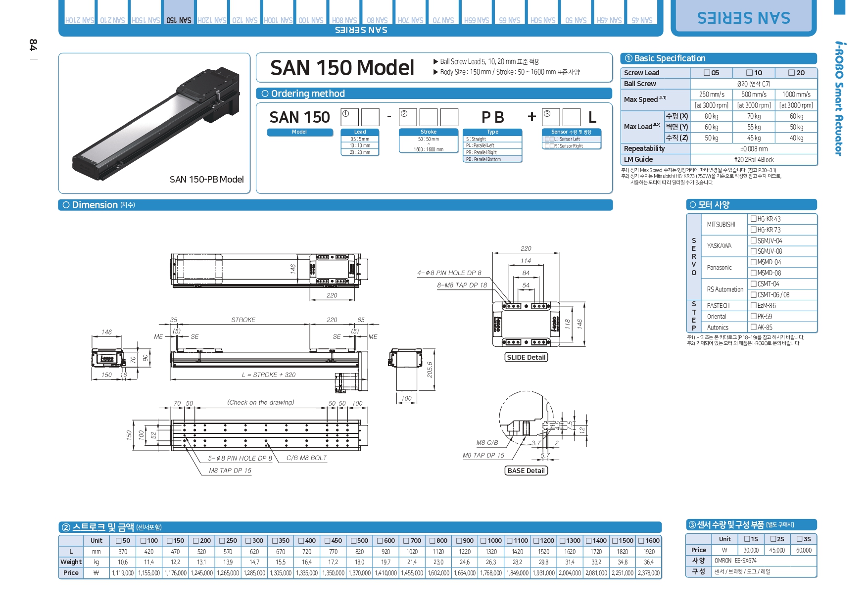Screen dimensions: 868x614
Task: Click the 1,119,000 price cell
Action: [x=123, y=573]
